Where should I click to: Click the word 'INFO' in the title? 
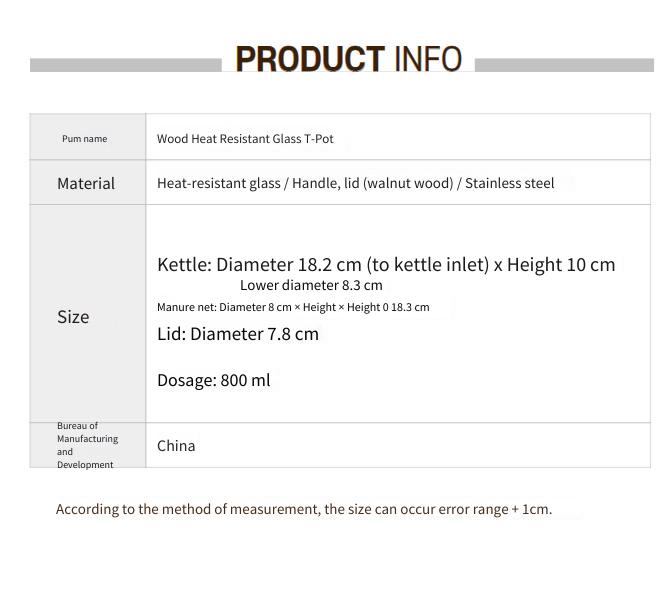[x=428, y=59]
